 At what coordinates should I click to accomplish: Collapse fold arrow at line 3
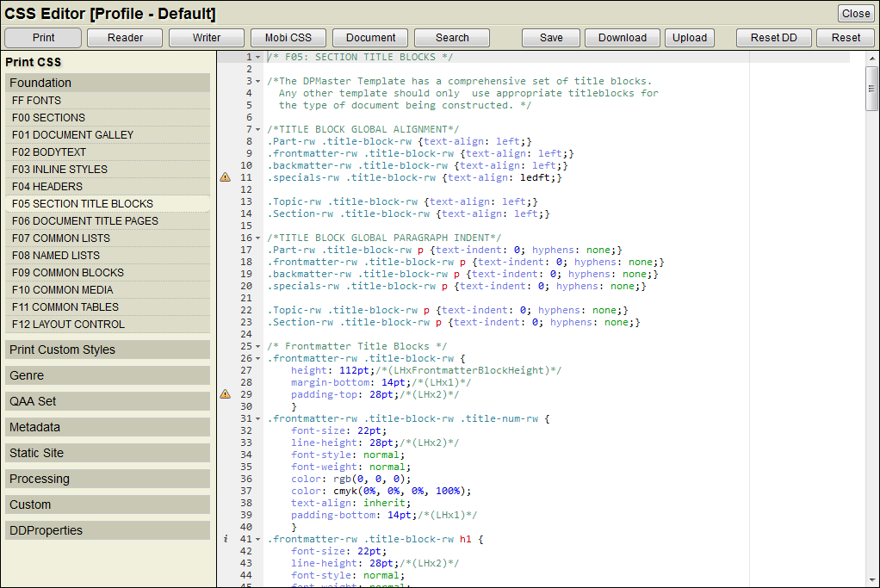[x=258, y=81]
